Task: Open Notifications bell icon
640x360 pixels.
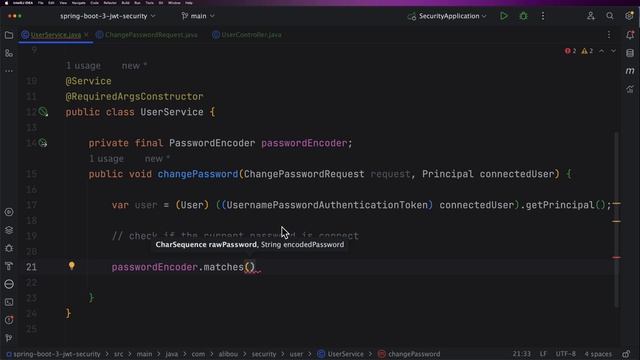Action: (630, 35)
